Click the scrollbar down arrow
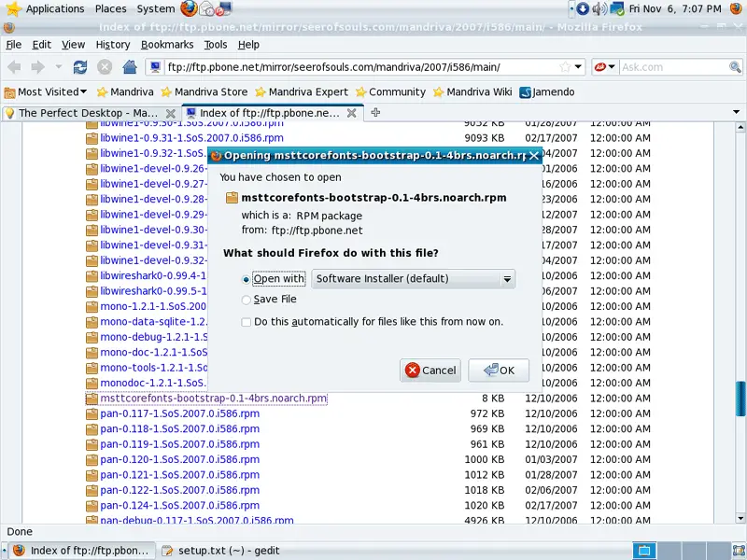Screen dimensions: 747x560 pos(740,518)
